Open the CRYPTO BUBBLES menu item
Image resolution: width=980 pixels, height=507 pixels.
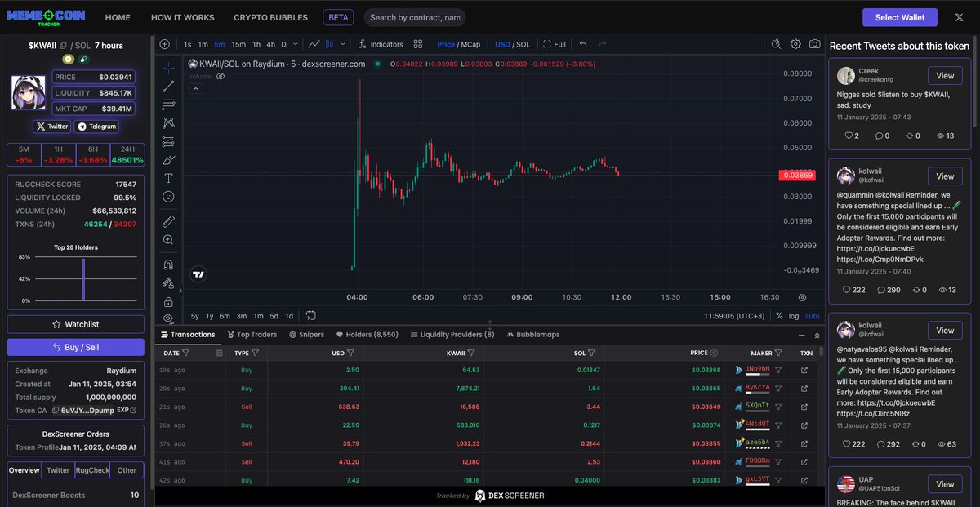(x=271, y=17)
